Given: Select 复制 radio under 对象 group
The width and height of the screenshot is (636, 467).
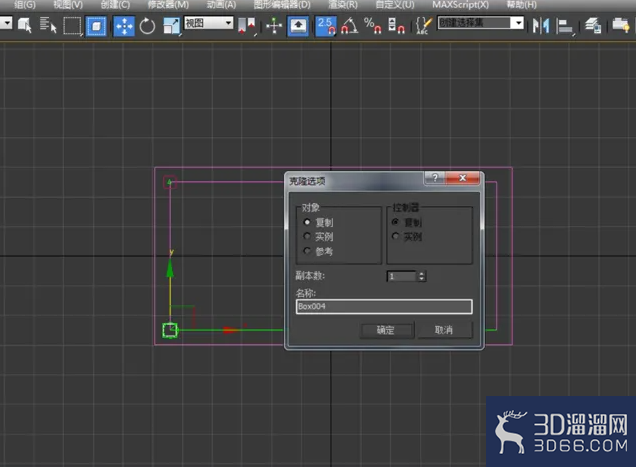Looking at the screenshot, I should 307,222.
